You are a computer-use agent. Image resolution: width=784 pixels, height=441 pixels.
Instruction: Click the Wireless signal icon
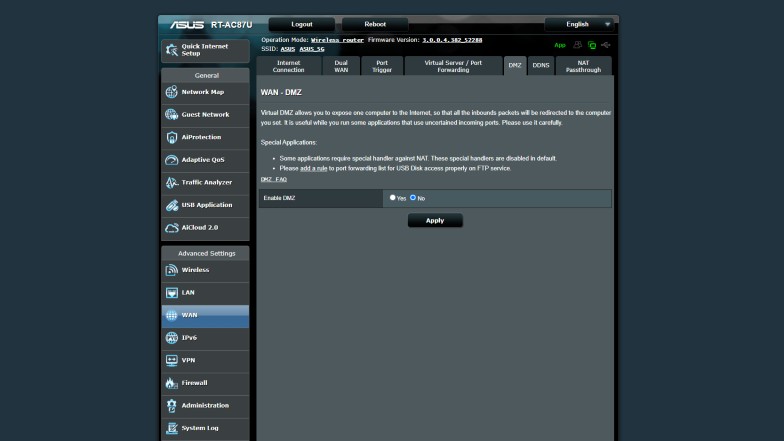click(172, 270)
